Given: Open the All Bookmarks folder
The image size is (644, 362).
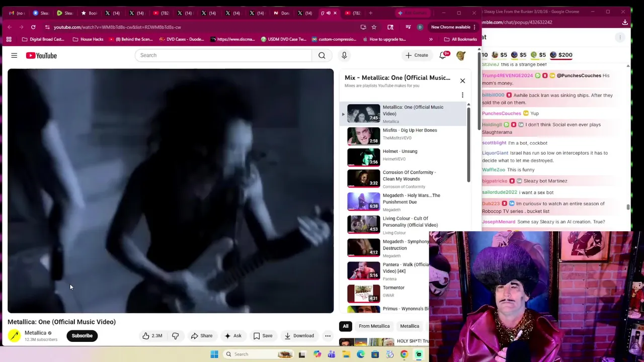Looking at the screenshot, I should (460, 39).
